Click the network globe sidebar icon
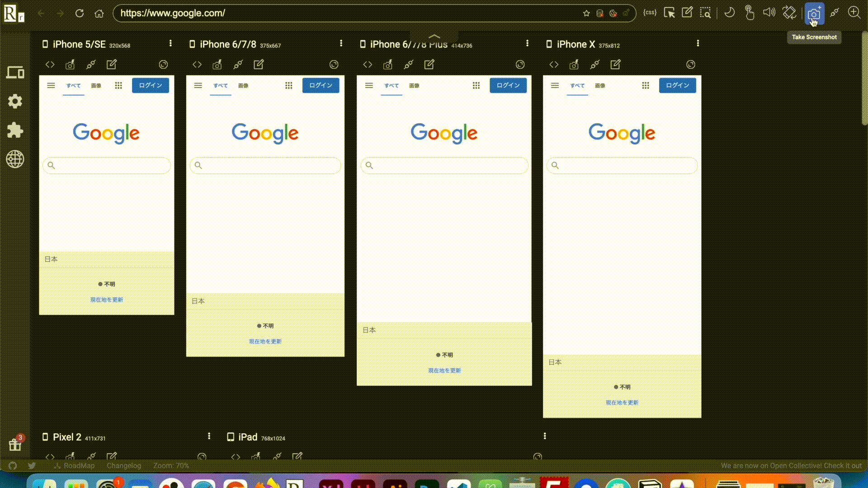The height and width of the screenshot is (488, 868). (x=15, y=159)
